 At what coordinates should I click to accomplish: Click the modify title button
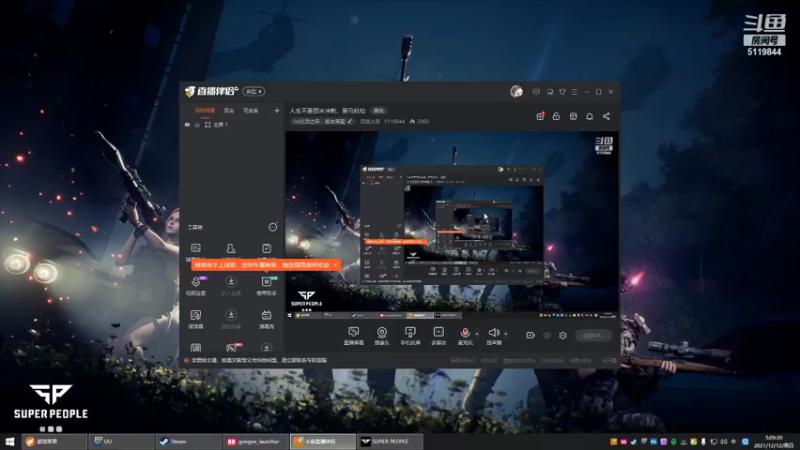coord(379,111)
